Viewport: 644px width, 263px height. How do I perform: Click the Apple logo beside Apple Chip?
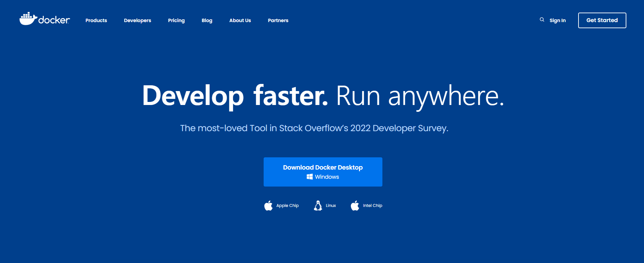click(268, 206)
